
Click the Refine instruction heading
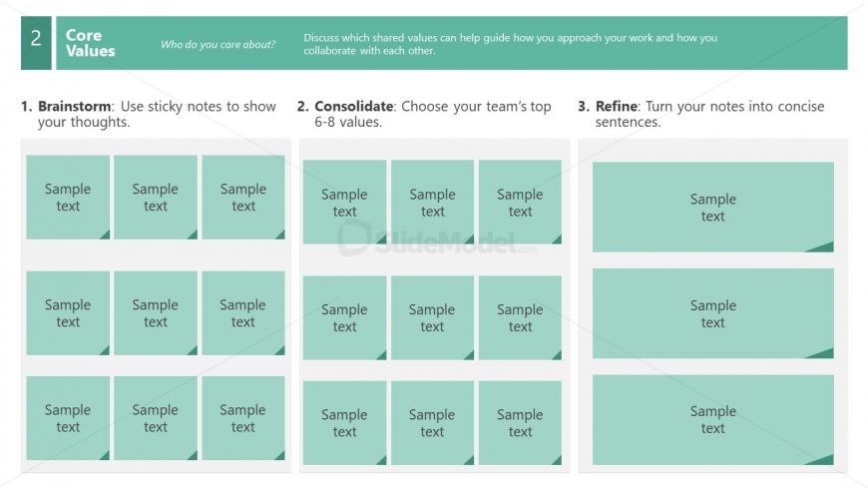pos(701,114)
